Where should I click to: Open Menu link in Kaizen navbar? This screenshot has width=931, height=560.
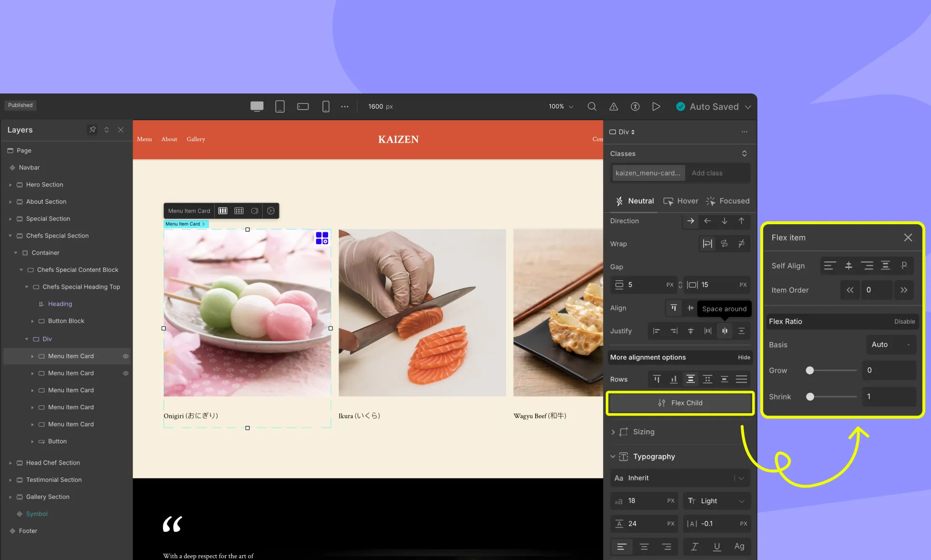[145, 139]
